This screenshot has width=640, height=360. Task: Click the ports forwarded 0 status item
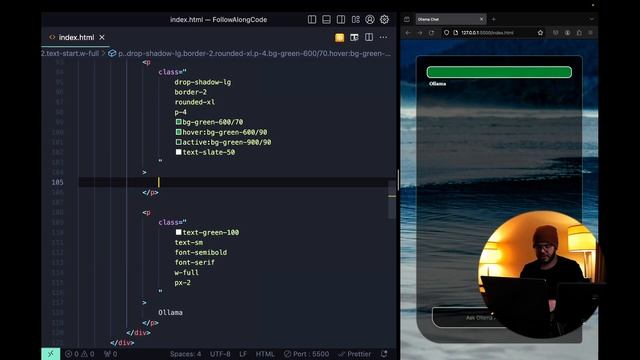point(110,354)
